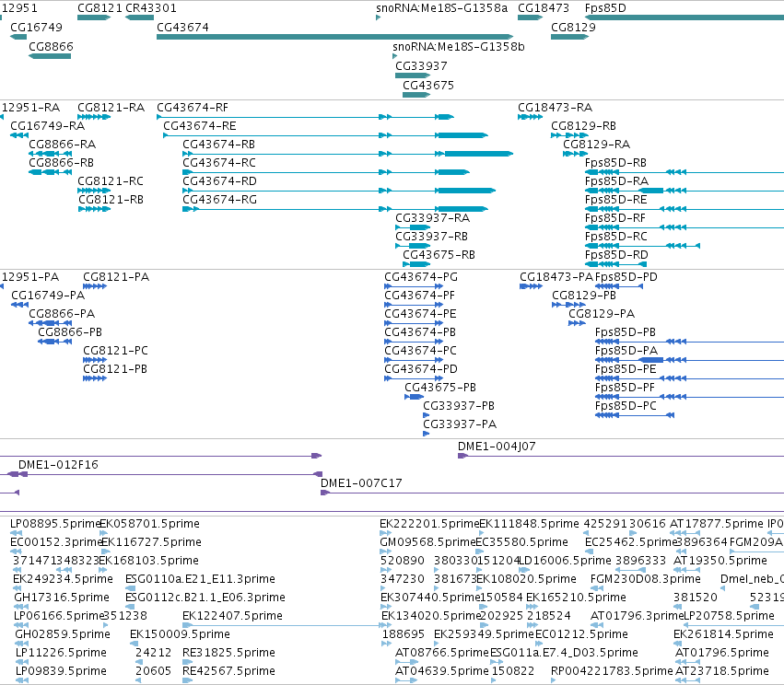Viewport: 784px width, 685px height.
Task: Select the Fps85D-PD protein label
Action: tap(626, 277)
